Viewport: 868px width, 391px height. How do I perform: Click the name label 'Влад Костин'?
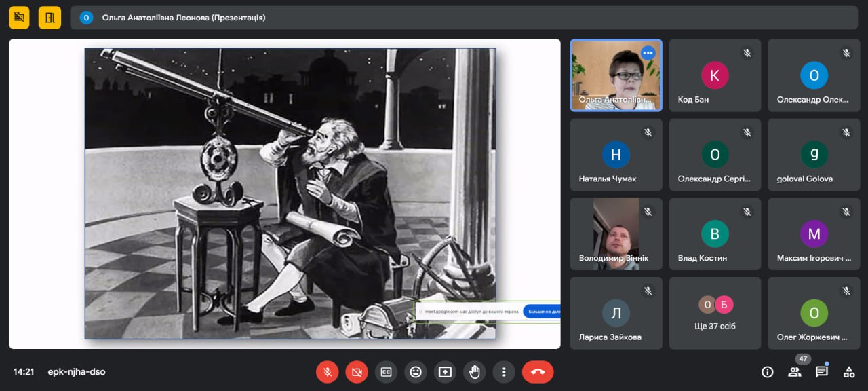click(703, 258)
